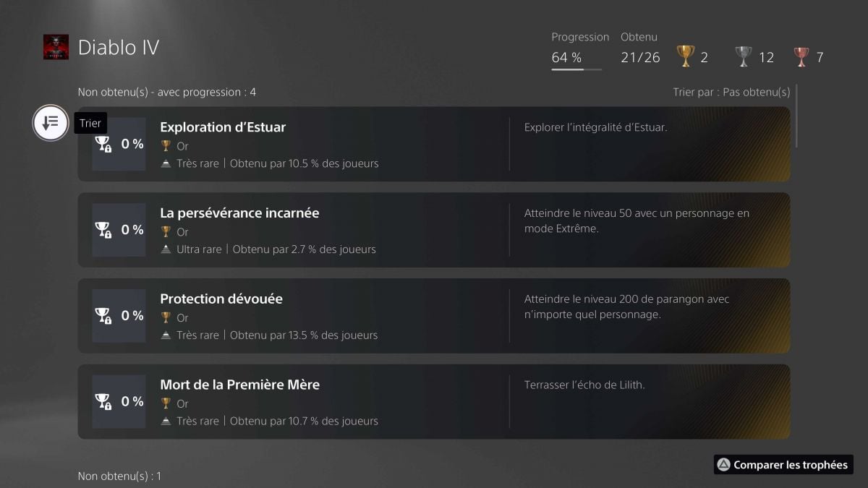Click the 'Non obtenu(s) : 1' section header
The width and height of the screenshot is (868, 488).
pos(119,476)
